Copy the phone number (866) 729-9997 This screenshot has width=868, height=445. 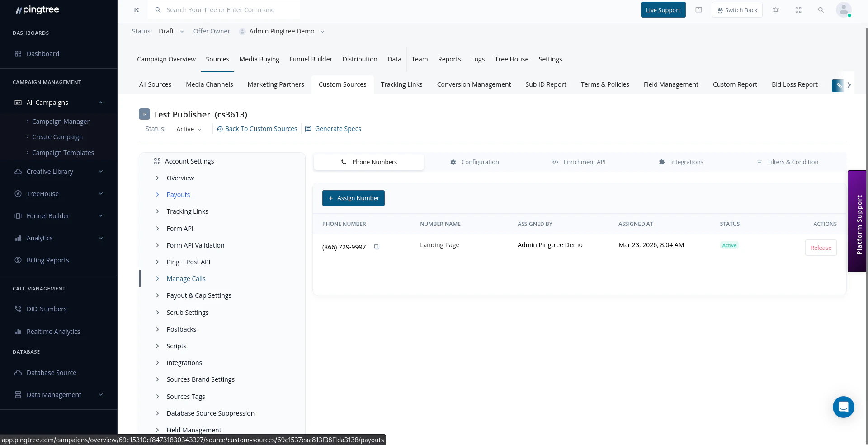pos(377,247)
